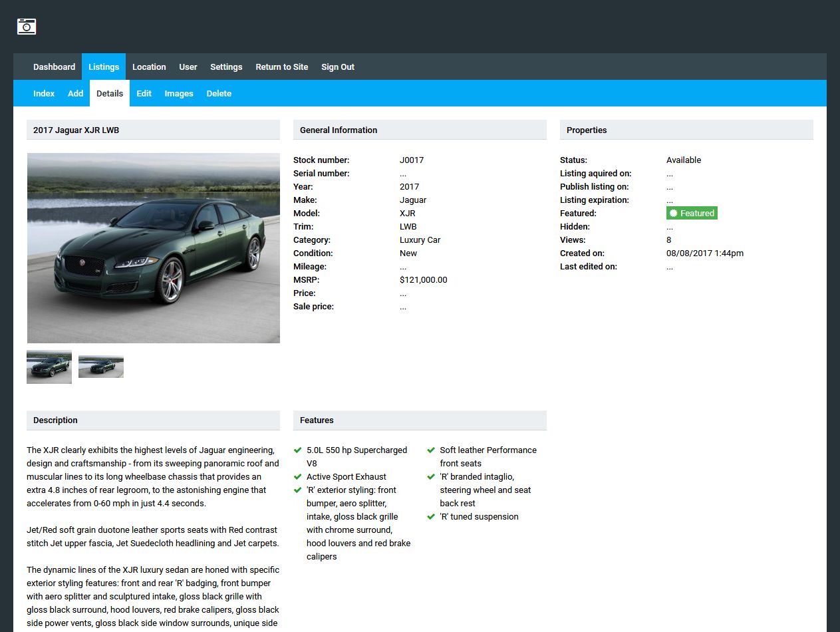The width and height of the screenshot is (840, 632).
Task: Click the Return to Site link
Action: (x=282, y=67)
